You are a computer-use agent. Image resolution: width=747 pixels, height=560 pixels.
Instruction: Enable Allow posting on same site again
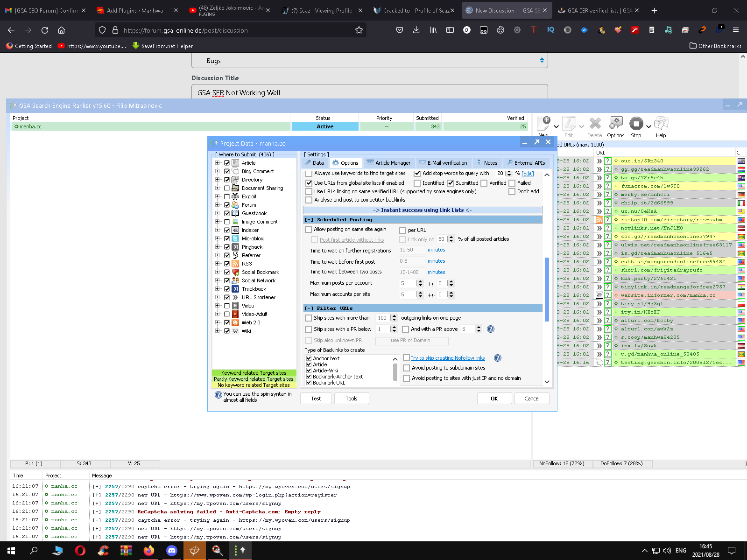(x=308, y=229)
